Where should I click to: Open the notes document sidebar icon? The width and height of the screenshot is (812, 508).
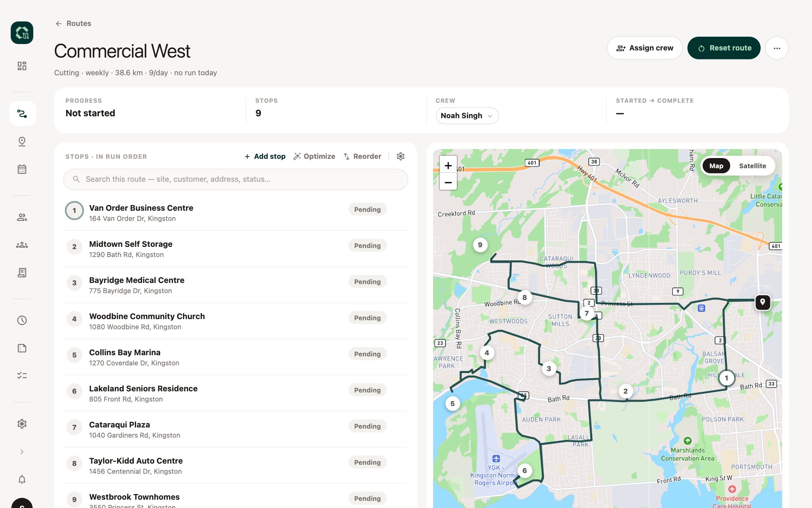[x=22, y=348]
